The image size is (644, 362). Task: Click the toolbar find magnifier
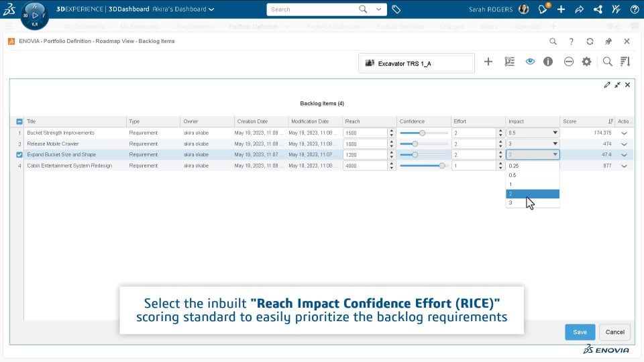[x=608, y=62]
